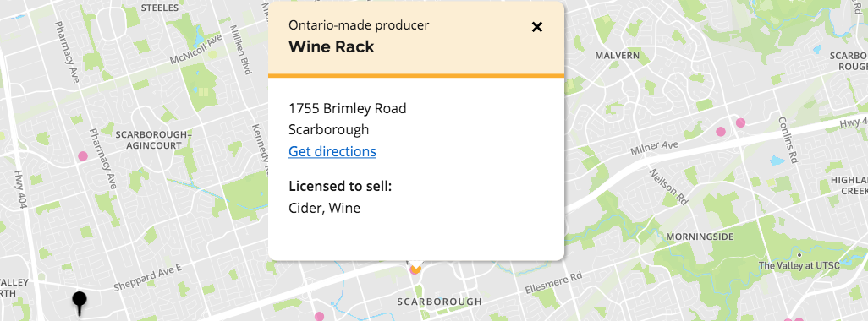Click the Steeles label at the top of the map
Screen dimensions: 868x321
(x=160, y=8)
